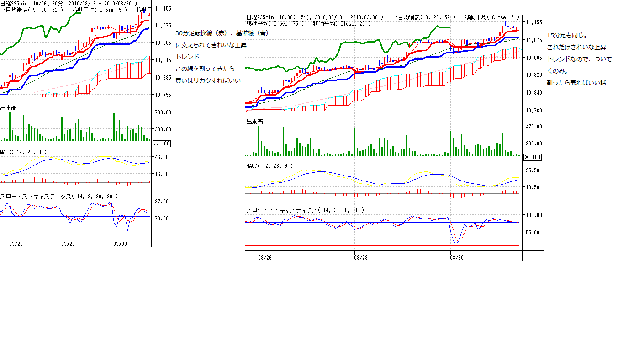
Task: Click the 03/26 date marker on 15-minute chart
Action: coord(265,257)
